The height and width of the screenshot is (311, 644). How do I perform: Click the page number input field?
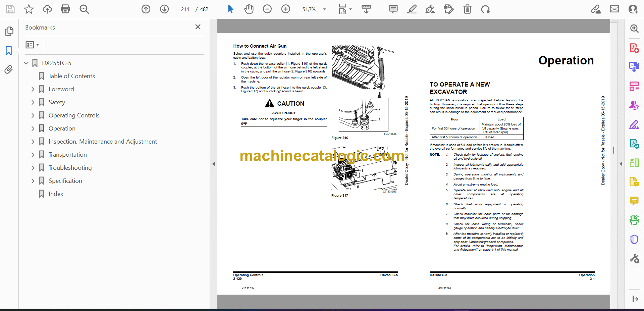[185, 9]
